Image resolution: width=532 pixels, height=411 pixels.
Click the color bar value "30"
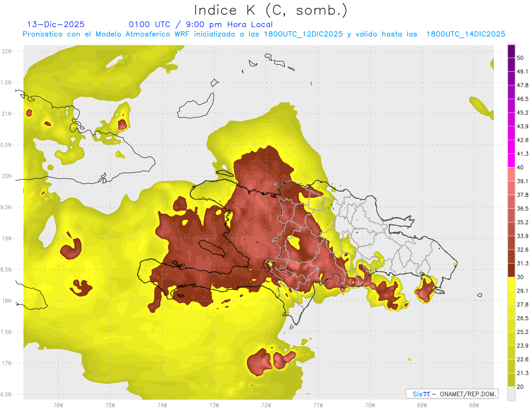click(520, 277)
